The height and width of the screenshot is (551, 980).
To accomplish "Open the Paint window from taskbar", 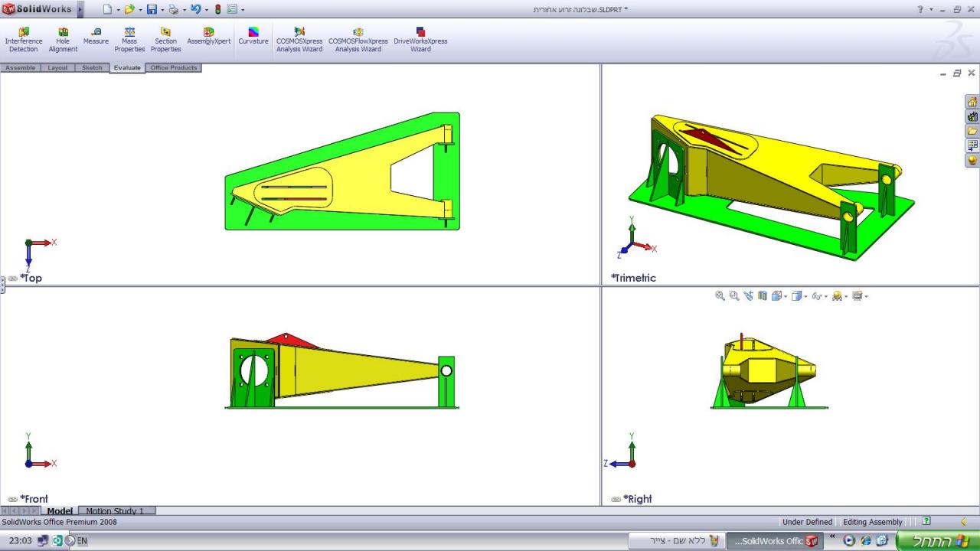I will pos(675,541).
